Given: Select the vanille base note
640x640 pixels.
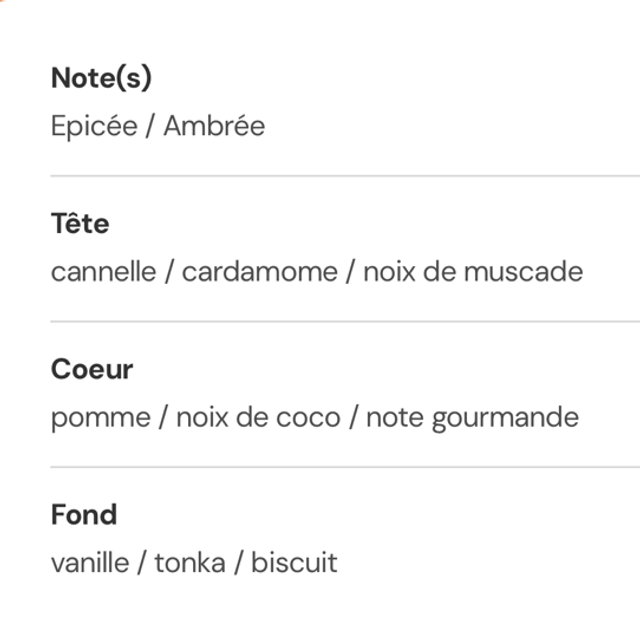Looking at the screenshot, I should click(x=90, y=562).
